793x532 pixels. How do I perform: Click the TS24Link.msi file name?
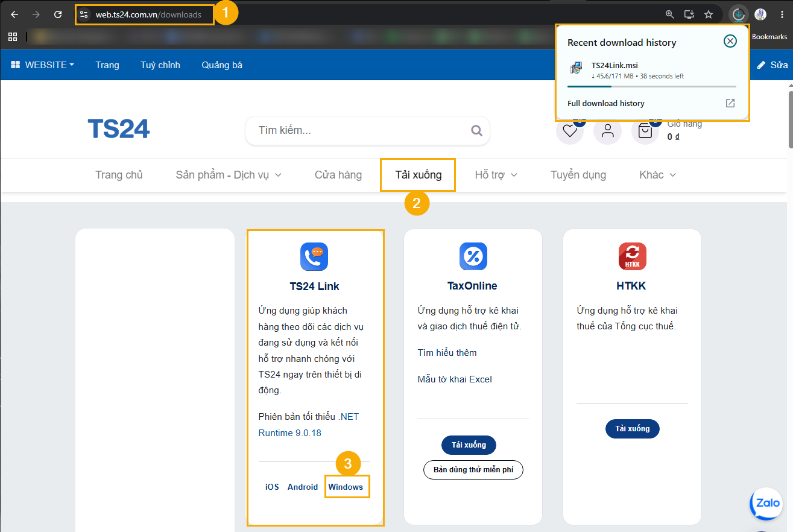pos(614,65)
